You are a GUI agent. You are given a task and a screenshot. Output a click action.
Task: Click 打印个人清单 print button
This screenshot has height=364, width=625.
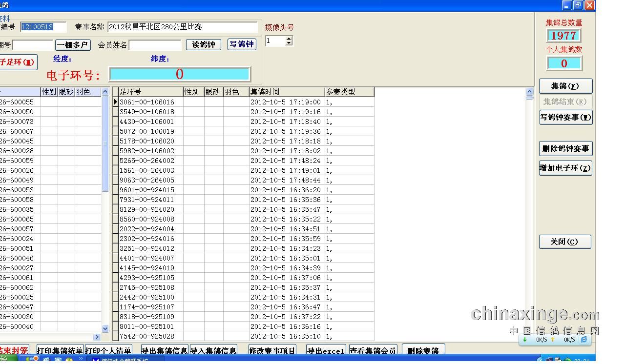(x=108, y=350)
